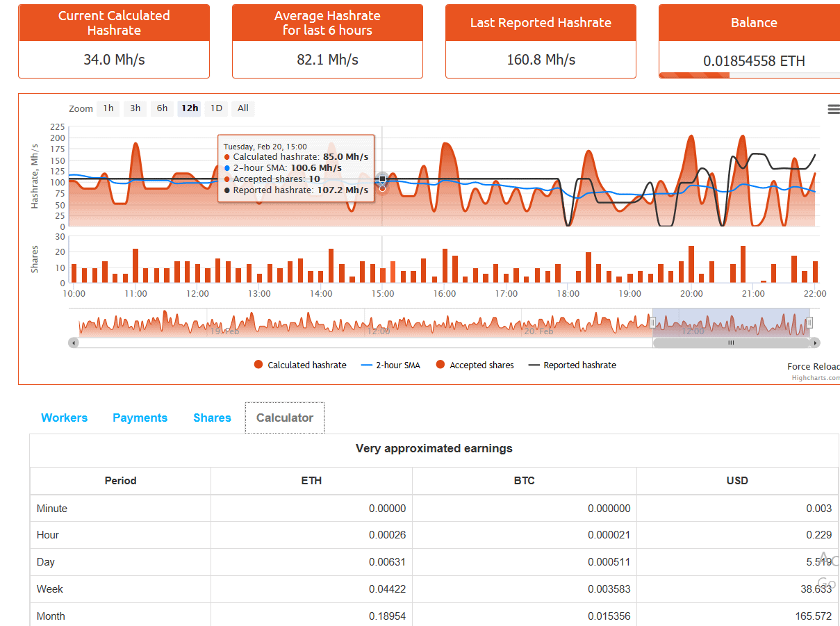Open the Shares tab
This screenshot has height=626, width=840.
point(212,418)
